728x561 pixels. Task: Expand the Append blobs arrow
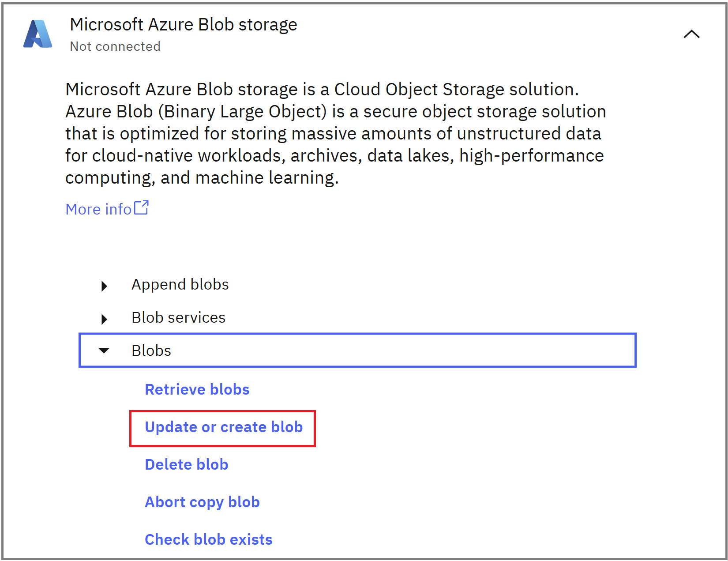104,286
